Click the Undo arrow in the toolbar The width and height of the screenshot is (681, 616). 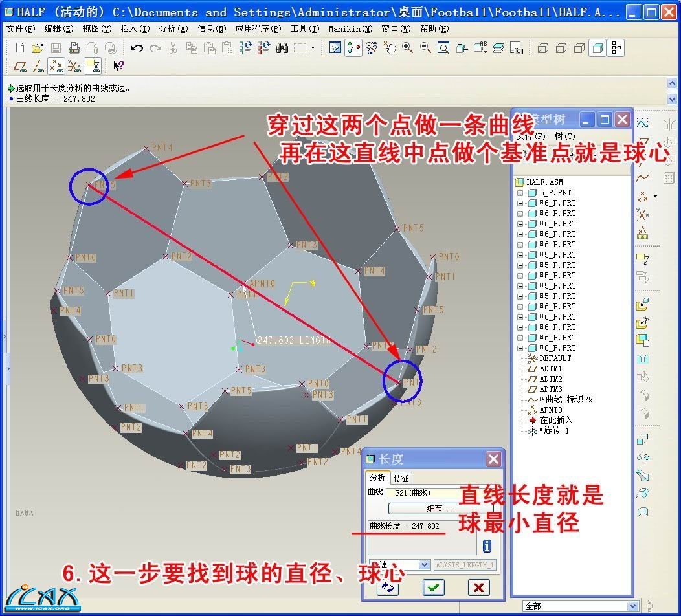(x=137, y=48)
